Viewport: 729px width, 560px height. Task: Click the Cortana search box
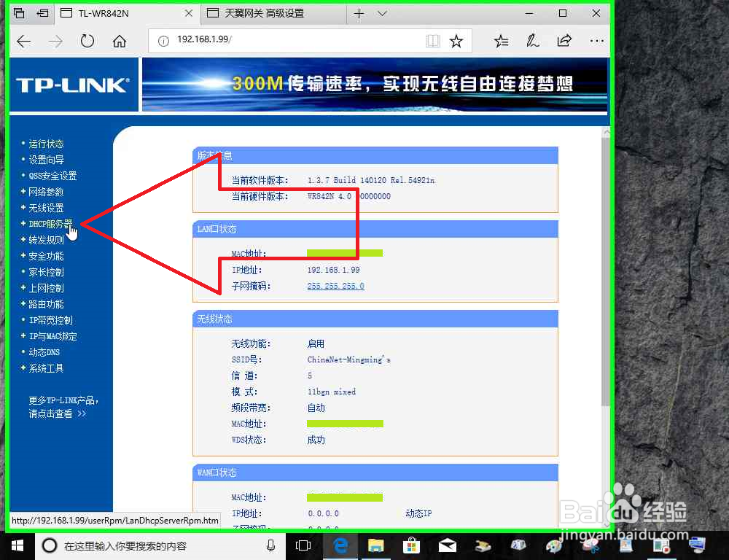[x=160, y=546]
